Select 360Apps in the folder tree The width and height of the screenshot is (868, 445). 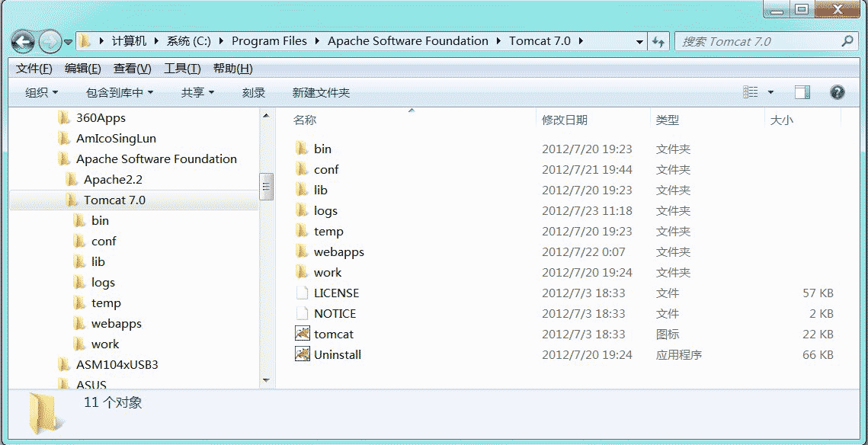tap(101, 118)
